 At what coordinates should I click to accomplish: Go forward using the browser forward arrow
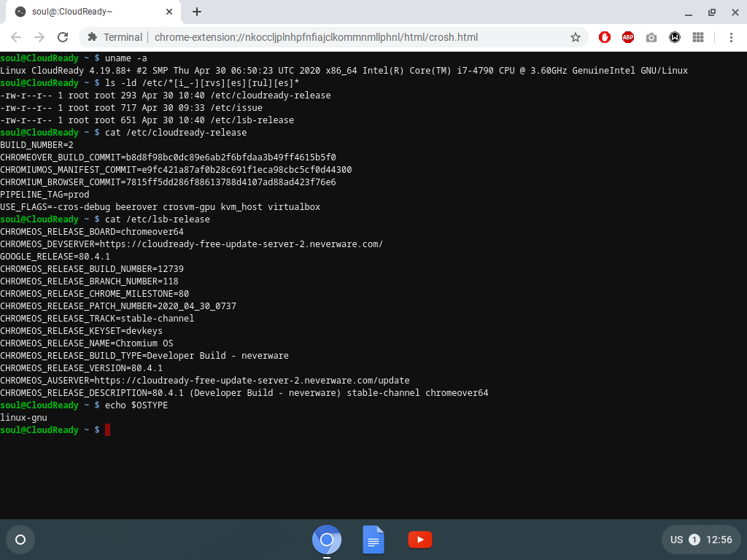click(39, 37)
